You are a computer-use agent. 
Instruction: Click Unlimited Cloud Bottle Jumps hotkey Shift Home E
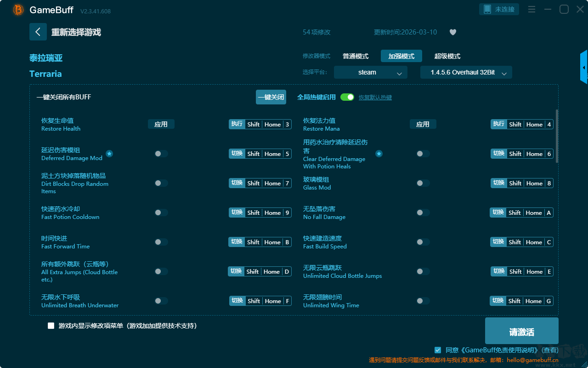[522, 271]
